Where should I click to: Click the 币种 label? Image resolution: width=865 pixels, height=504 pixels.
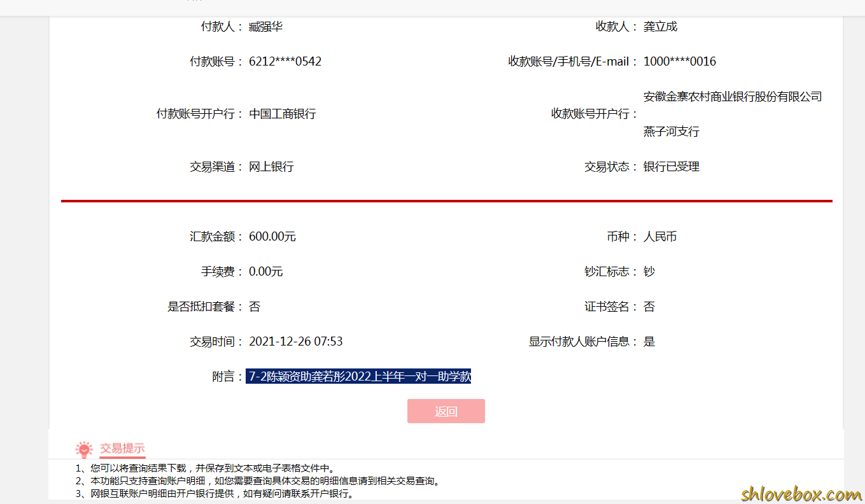coord(622,237)
